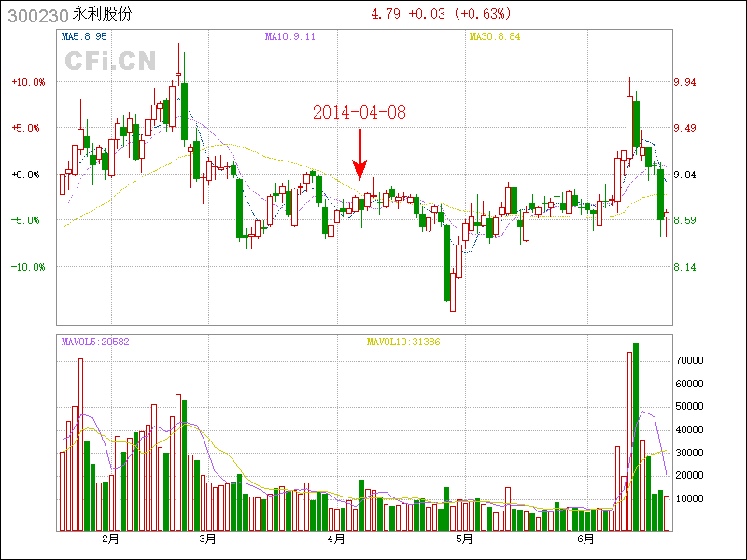Click the 2014-04-08 date annotation

tap(359, 112)
